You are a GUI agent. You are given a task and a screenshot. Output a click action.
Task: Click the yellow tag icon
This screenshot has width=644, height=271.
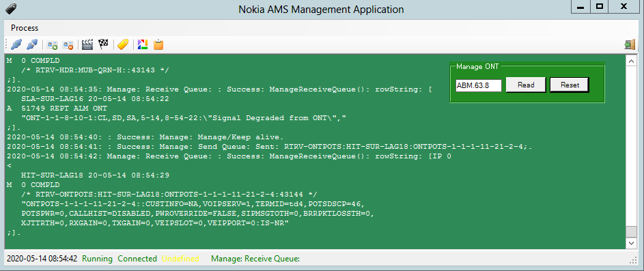point(123,44)
